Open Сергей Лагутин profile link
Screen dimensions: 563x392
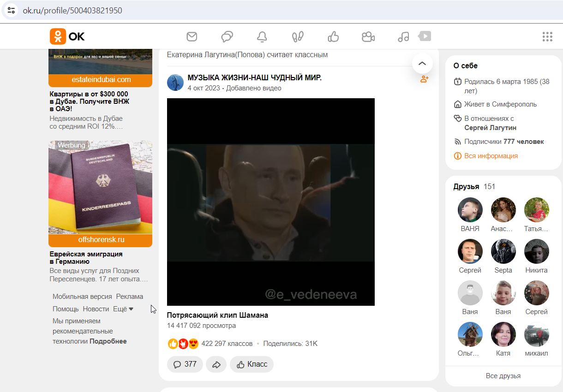point(490,128)
